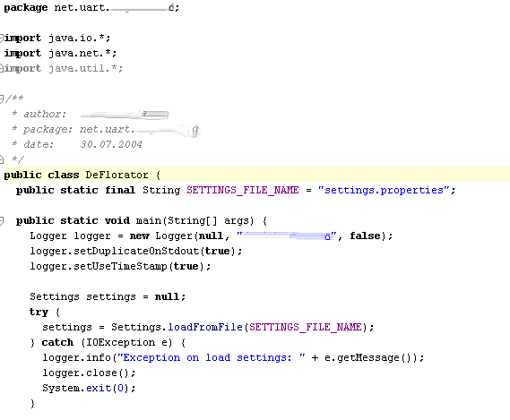Click the 'setUseTimeStamp' method call

click(x=120, y=266)
